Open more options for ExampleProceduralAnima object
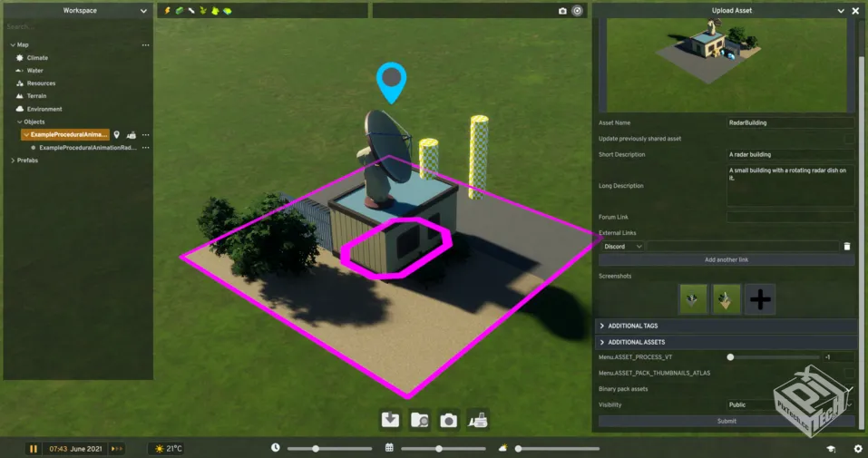This screenshot has width=868, height=458. click(x=146, y=134)
